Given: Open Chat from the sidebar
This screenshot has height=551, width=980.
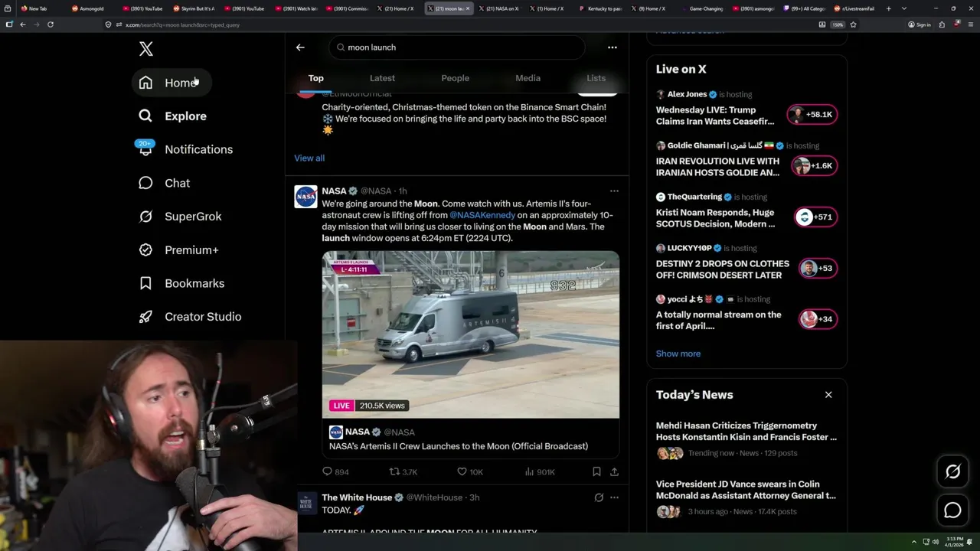Looking at the screenshot, I should tap(164, 183).
